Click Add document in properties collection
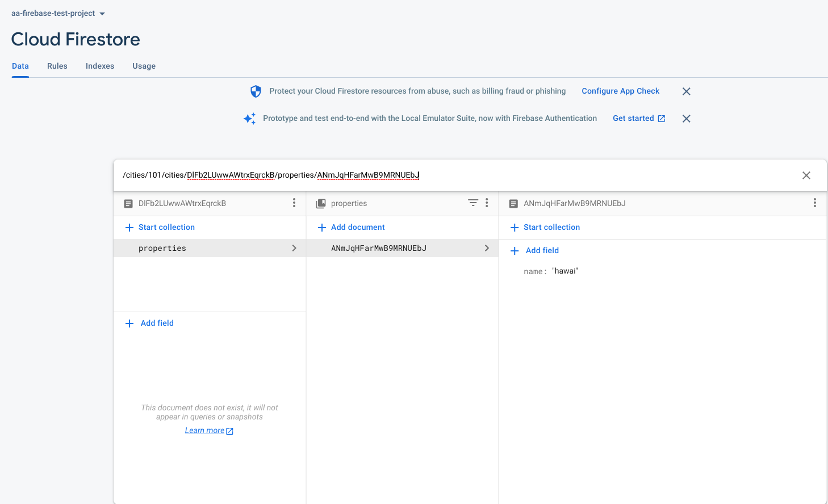Screen dimensions: 828x504 (358, 227)
